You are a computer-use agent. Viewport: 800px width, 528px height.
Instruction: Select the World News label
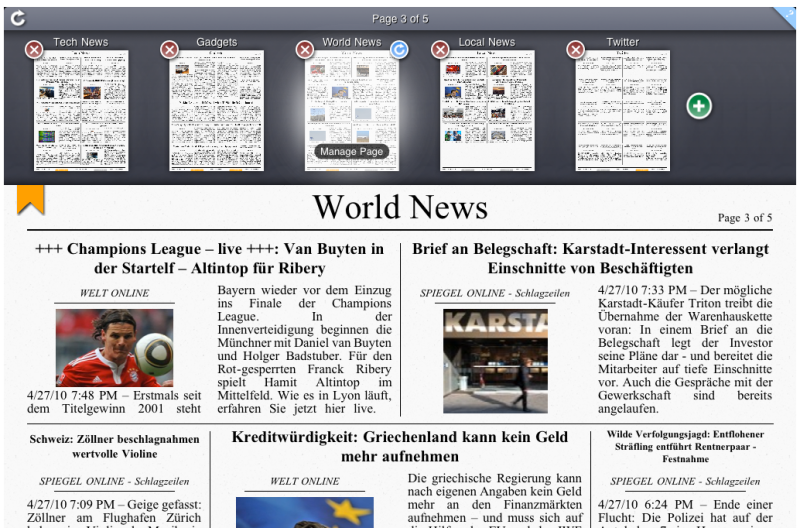click(352, 42)
